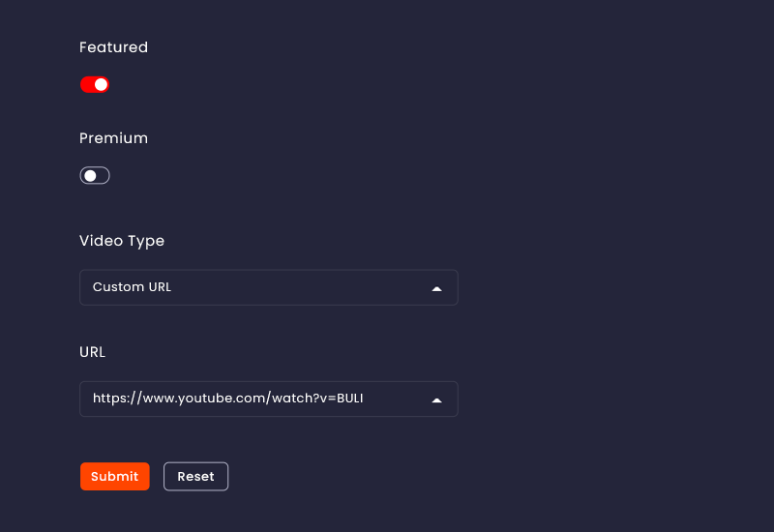
Task: Click the Video Type field label
Action: (122, 241)
